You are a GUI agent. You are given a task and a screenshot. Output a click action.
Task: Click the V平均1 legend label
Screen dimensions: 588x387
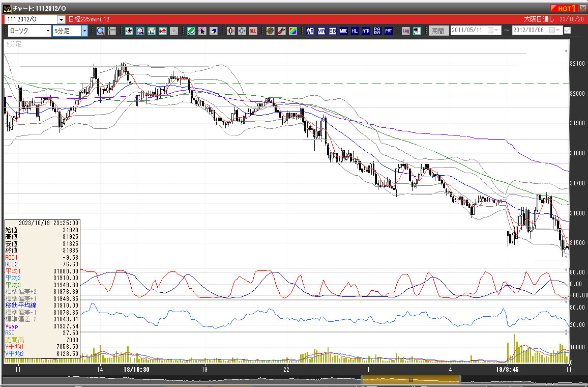point(15,346)
